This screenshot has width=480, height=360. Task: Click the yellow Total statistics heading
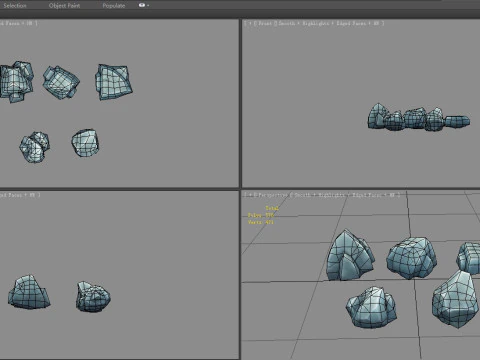[x=272, y=208]
